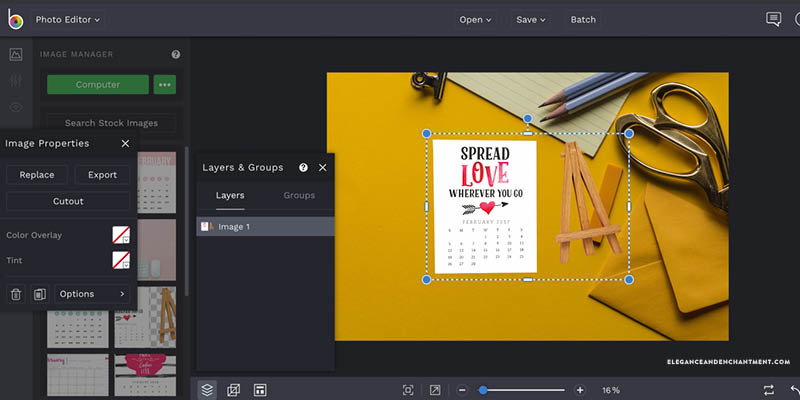The width and height of the screenshot is (800, 400).
Task: Click the zoom in plus button
Action: (580, 389)
